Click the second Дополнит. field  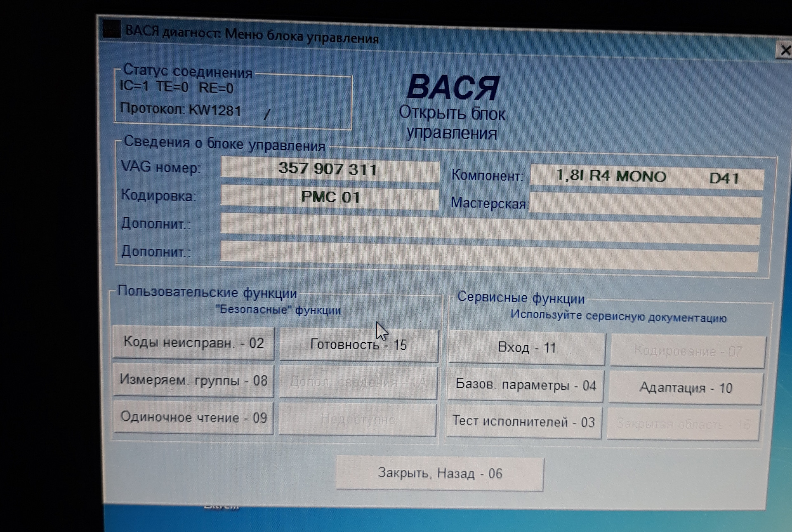(489, 257)
